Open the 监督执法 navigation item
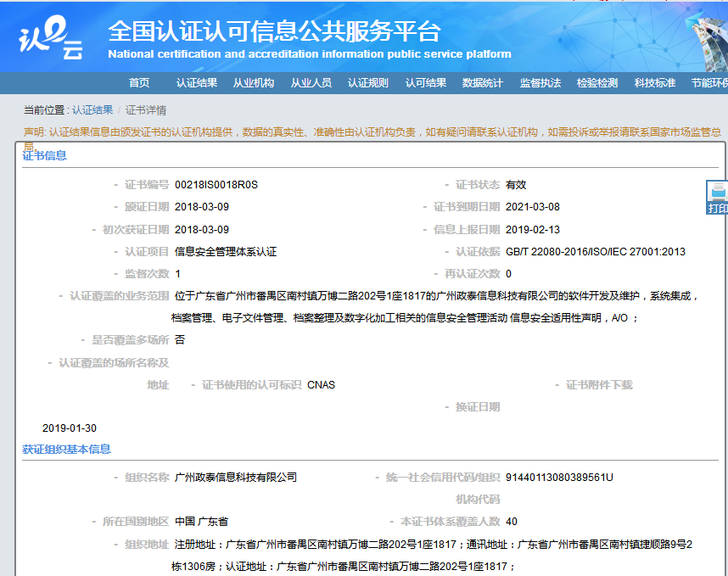The width and height of the screenshot is (728, 576). click(x=540, y=84)
